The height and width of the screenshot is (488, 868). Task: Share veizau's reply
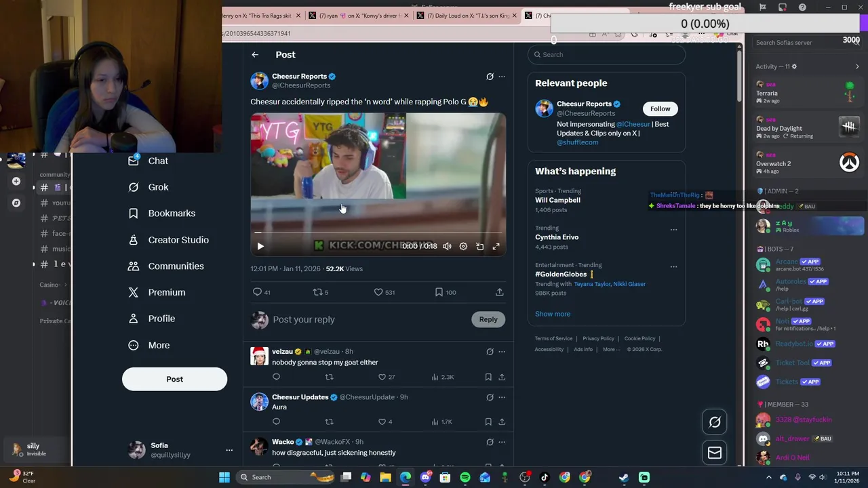(502, 377)
